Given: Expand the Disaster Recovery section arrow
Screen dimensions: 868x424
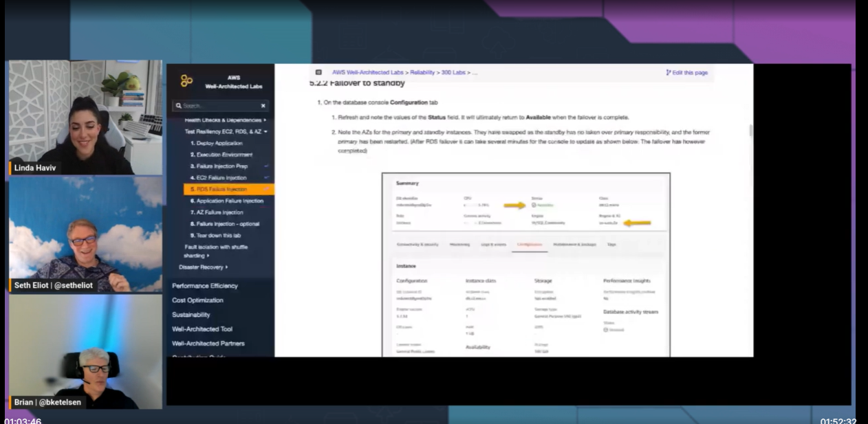Looking at the screenshot, I should (227, 267).
